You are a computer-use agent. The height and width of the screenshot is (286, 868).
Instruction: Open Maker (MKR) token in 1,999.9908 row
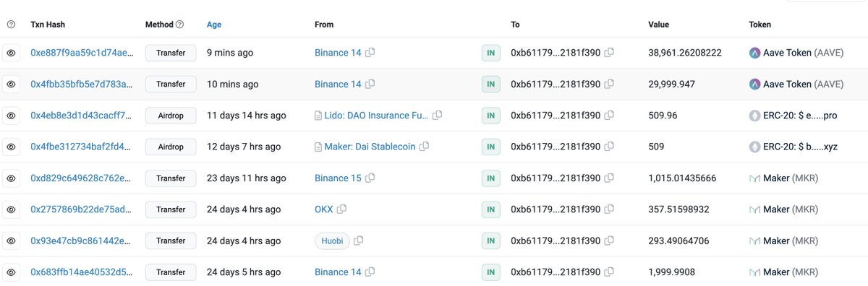[783, 272]
